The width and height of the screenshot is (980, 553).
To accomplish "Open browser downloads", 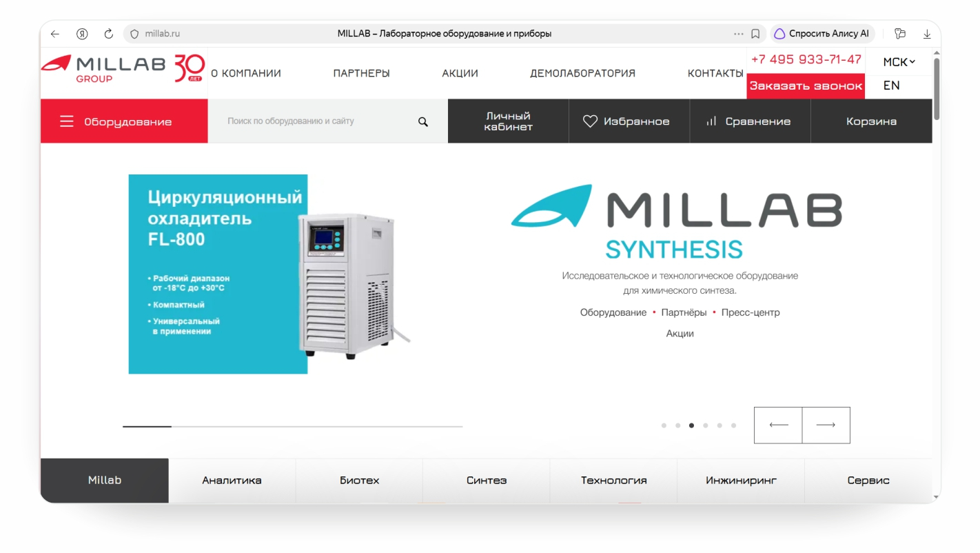I will (927, 34).
